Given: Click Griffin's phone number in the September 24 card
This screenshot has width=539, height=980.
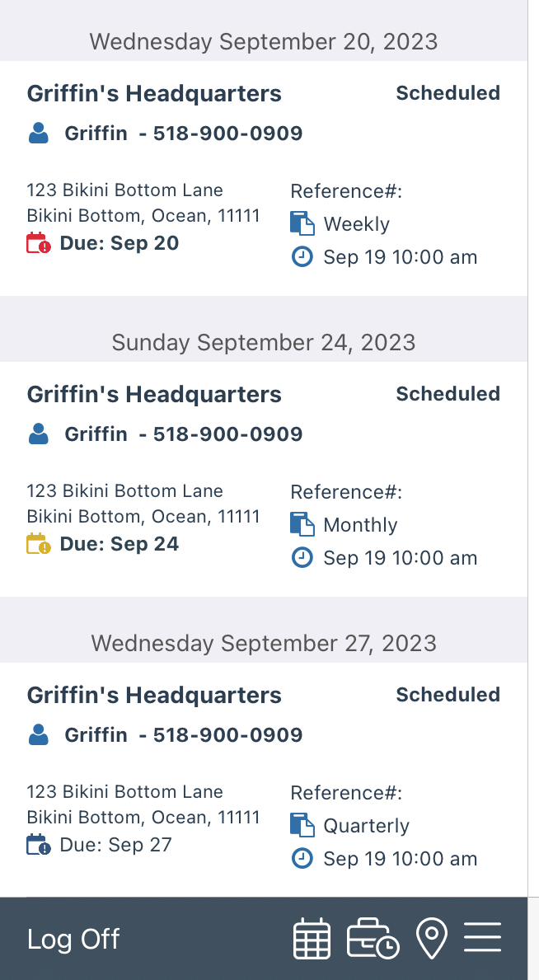Looking at the screenshot, I should click(x=227, y=434).
